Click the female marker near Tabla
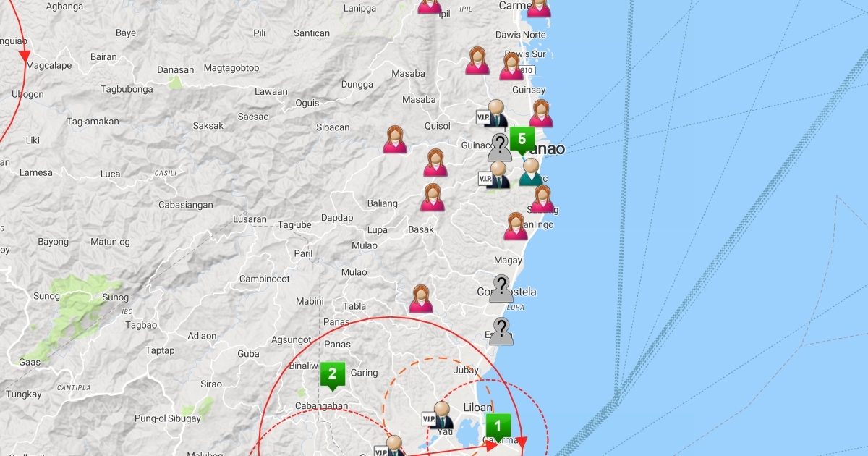The height and width of the screenshot is (456, 868). point(421,299)
